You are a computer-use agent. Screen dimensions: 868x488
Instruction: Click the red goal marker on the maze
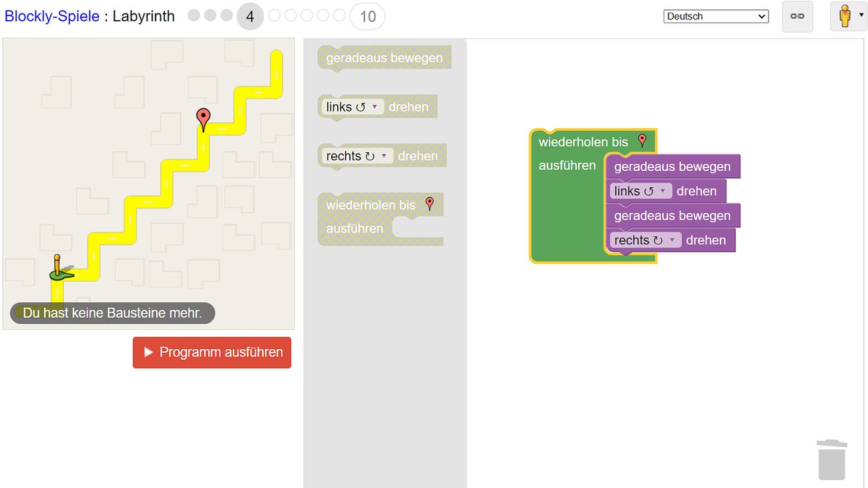[x=204, y=119]
